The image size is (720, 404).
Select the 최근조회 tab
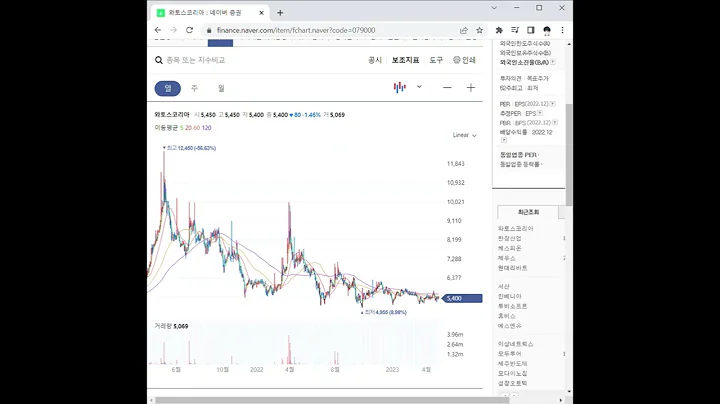coord(528,212)
